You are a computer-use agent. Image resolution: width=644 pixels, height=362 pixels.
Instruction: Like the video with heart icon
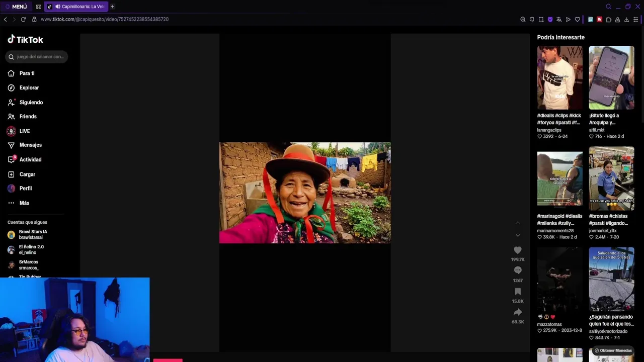tap(518, 250)
